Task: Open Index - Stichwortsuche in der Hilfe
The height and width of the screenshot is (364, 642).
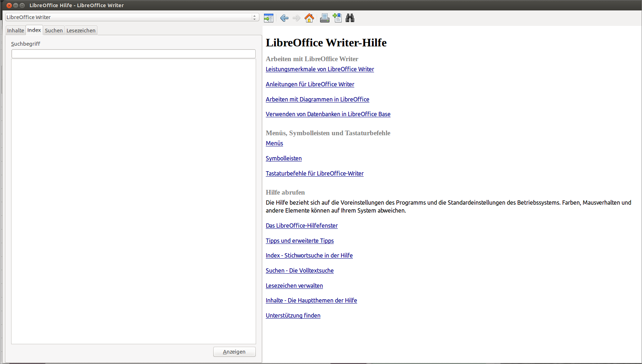Action: pos(309,255)
